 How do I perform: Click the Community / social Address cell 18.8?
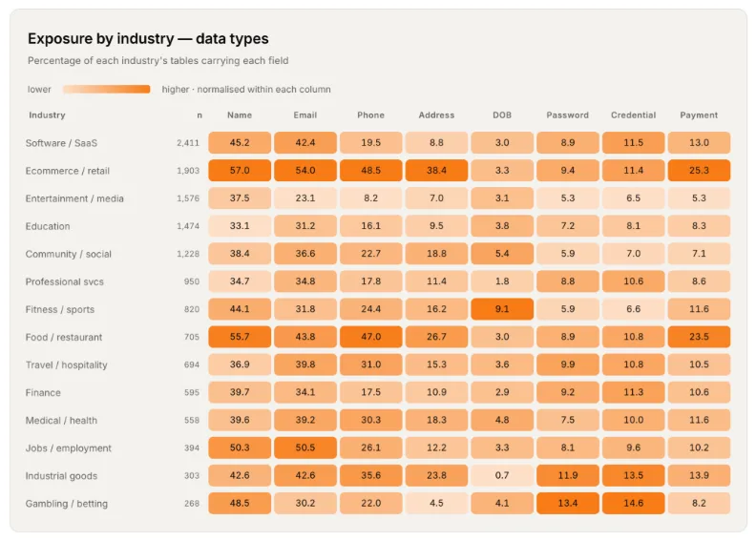[436, 254]
